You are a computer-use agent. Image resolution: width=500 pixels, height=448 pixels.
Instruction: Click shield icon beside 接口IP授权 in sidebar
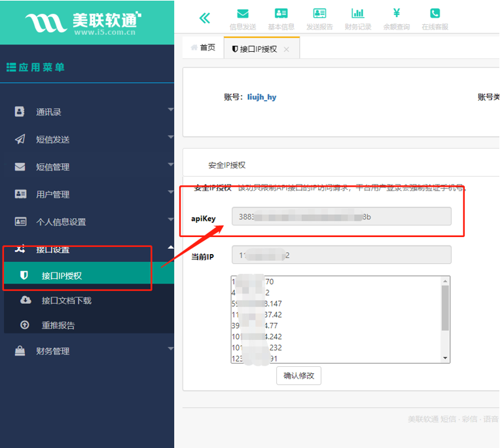click(x=24, y=275)
